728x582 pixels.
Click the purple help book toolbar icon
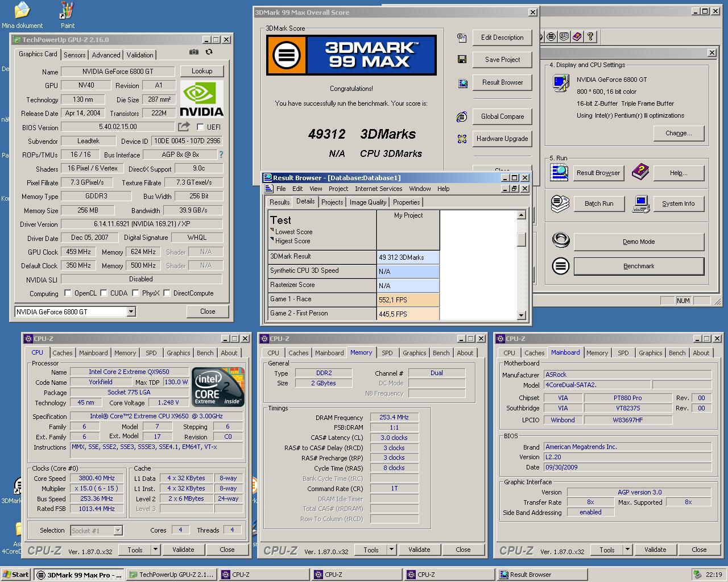pos(577,37)
